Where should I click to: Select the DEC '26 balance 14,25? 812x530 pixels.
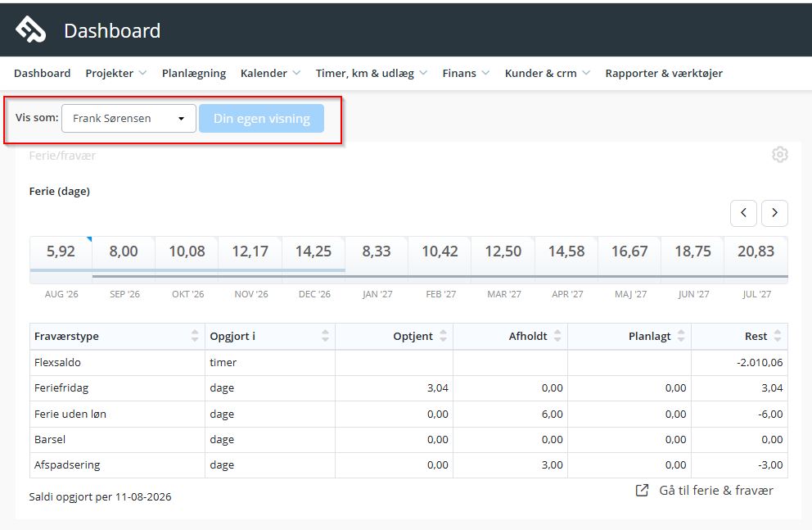314,251
